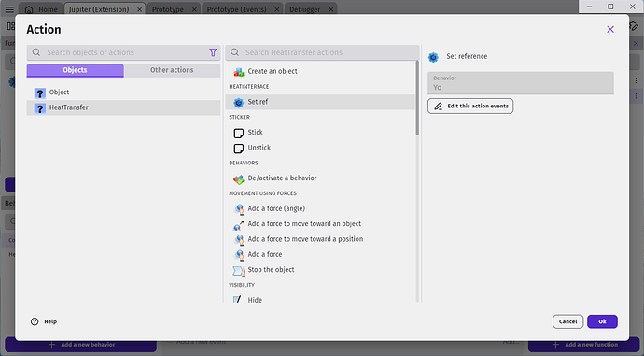Close the Debugger tab
This screenshot has width=644, height=356.
pos(331,9)
